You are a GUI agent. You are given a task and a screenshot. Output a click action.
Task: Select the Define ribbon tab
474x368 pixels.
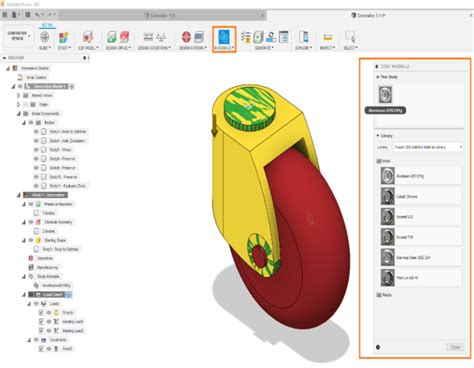[x=47, y=25]
